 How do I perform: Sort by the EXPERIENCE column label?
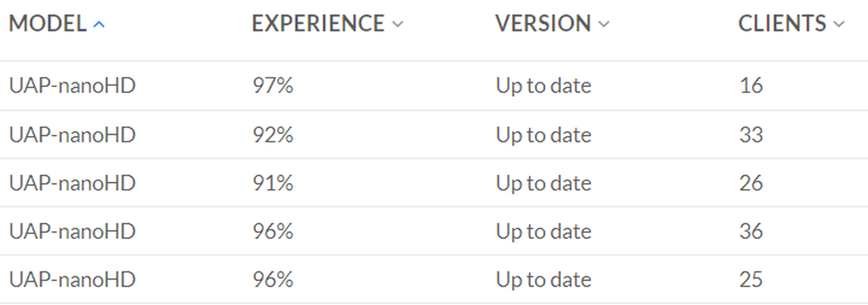(318, 24)
